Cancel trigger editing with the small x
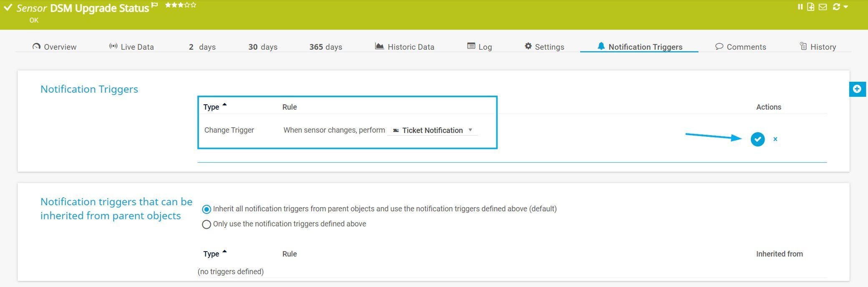Viewport: 868px width, 287px height. [x=775, y=139]
